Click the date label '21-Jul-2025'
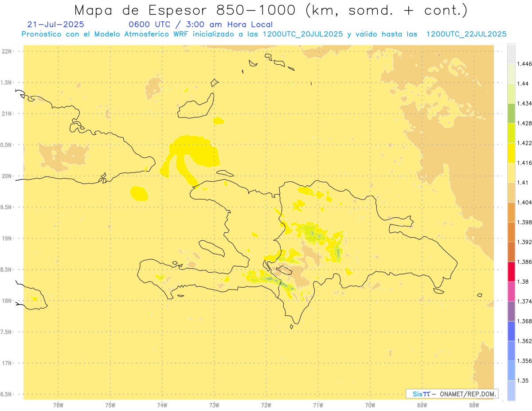The image size is (532, 411). (55, 25)
